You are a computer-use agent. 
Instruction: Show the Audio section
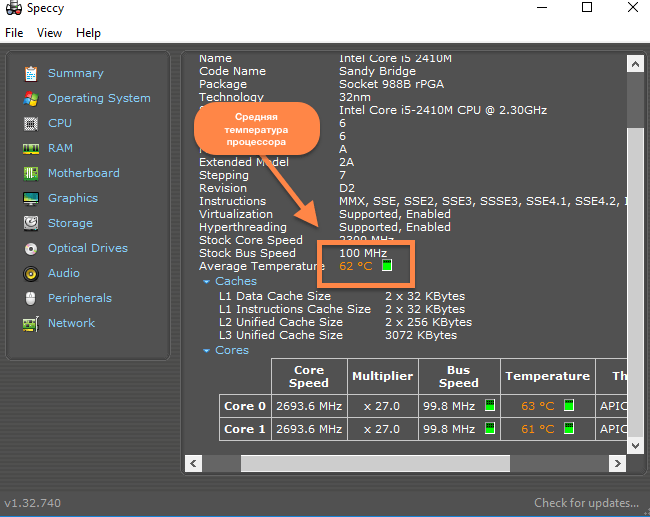pyautogui.click(x=64, y=273)
